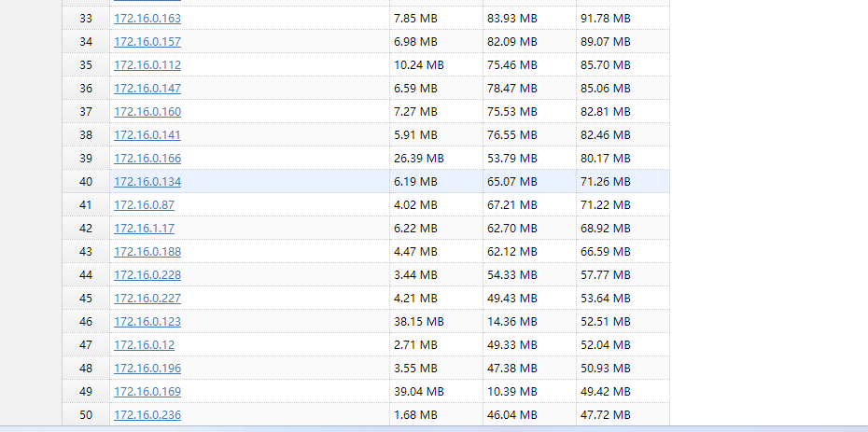Screen dimensions: 868x432
Task: Follow the 172.16.0.160 address link
Action: [147, 112]
